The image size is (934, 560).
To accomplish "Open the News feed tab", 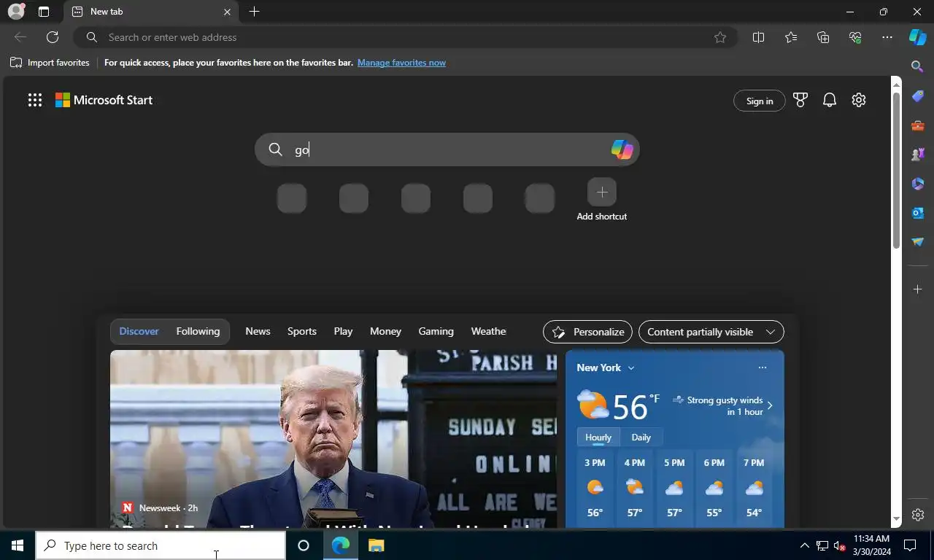I will point(258,331).
